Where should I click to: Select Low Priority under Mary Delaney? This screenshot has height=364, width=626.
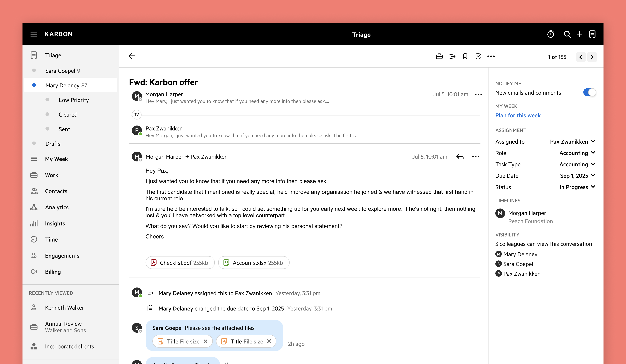tap(74, 100)
